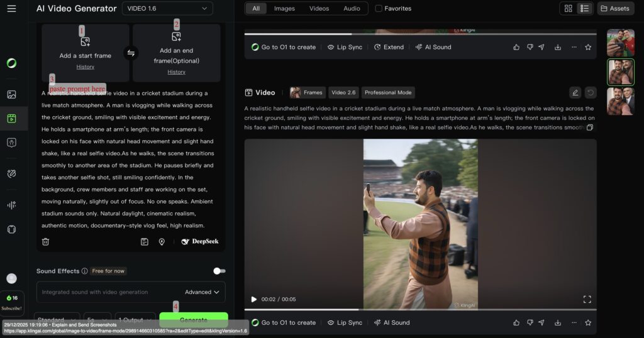Switch to the Videos filter tab
644x338 pixels.
(x=319, y=9)
